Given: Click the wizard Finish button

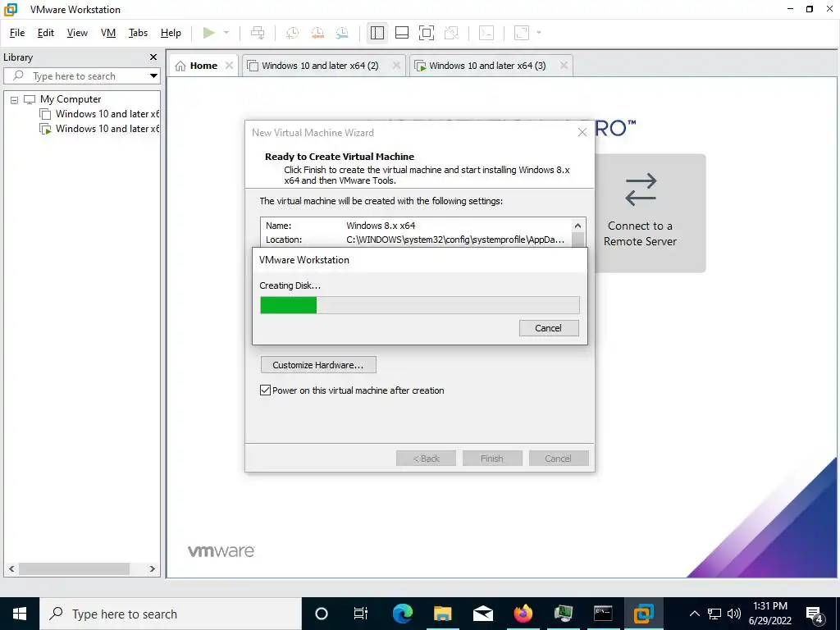Looking at the screenshot, I should (x=492, y=459).
